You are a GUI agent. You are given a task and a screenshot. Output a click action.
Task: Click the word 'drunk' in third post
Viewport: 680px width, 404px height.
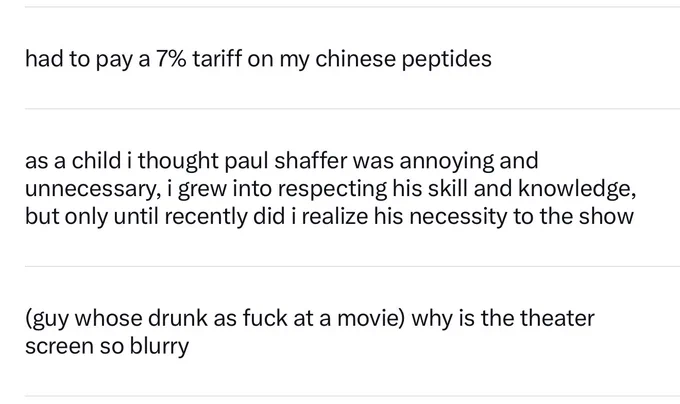(x=178, y=318)
